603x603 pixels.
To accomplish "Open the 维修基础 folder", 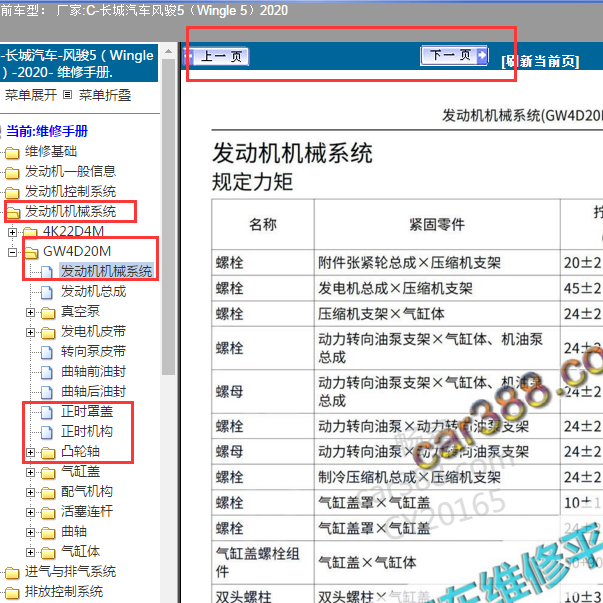I will point(51,151).
